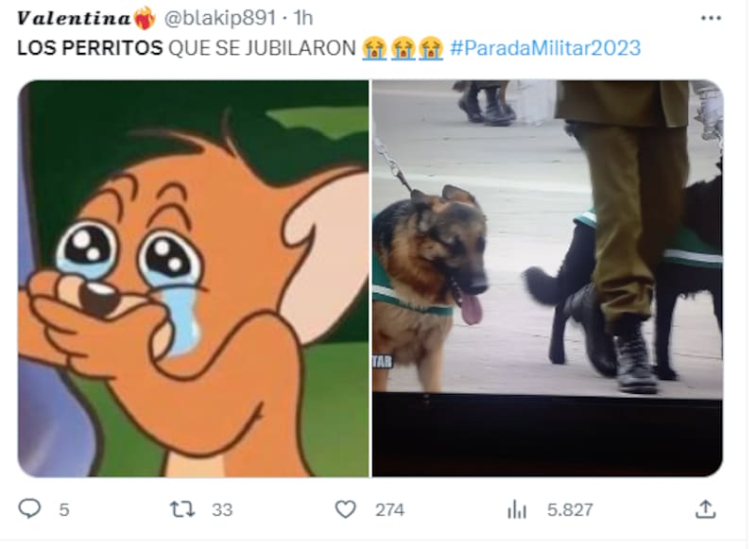Open the view analytics bar chart icon
756x549 pixels.
(516, 509)
